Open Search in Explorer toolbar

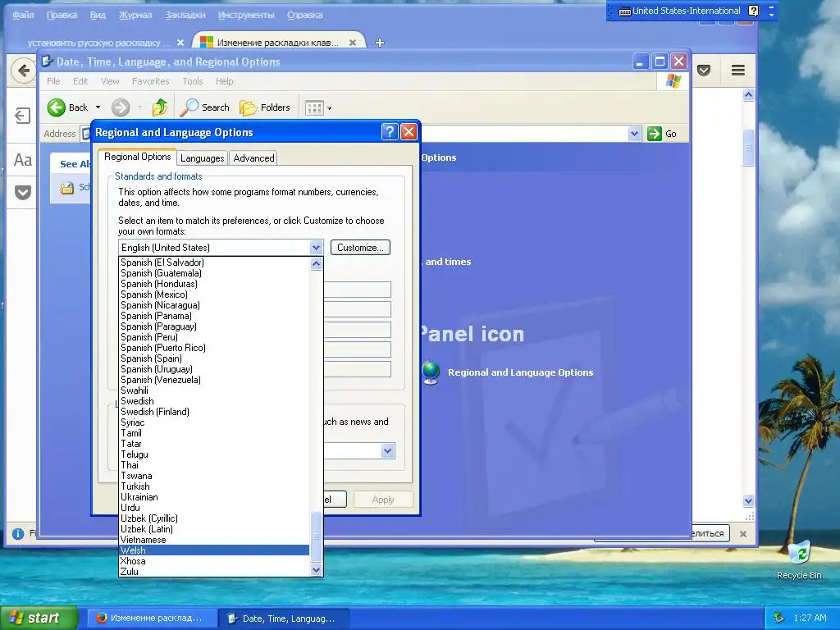coord(204,107)
